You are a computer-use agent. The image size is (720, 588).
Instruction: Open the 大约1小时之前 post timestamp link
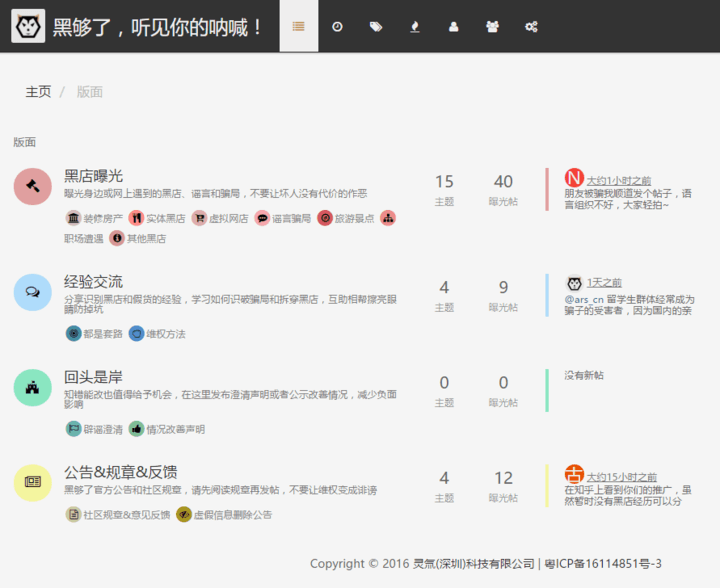[619, 181]
